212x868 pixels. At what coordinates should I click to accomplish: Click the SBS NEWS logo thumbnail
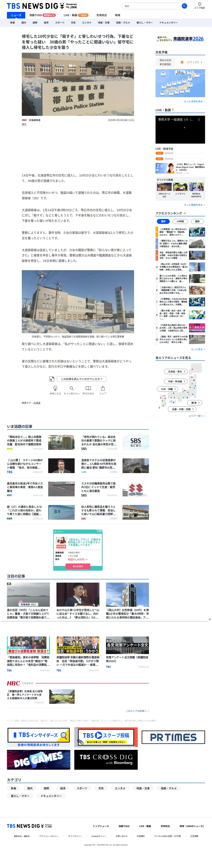coord(136,442)
